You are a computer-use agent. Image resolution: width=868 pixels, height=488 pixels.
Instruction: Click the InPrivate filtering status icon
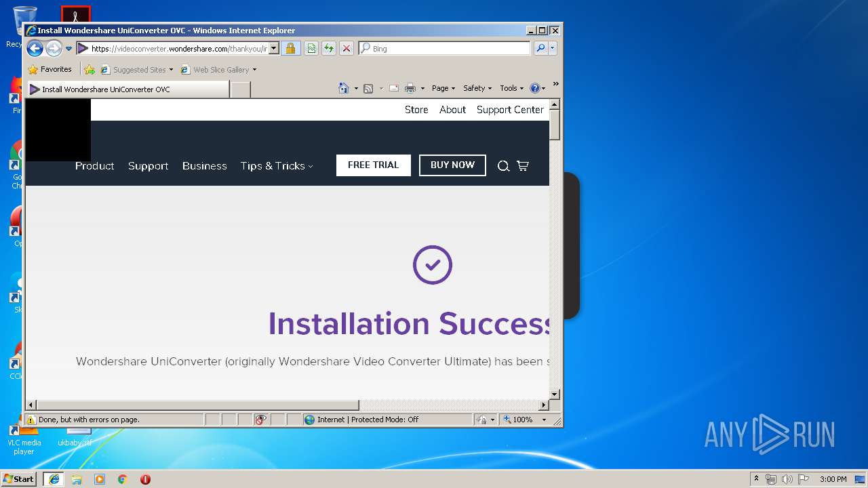click(x=261, y=420)
